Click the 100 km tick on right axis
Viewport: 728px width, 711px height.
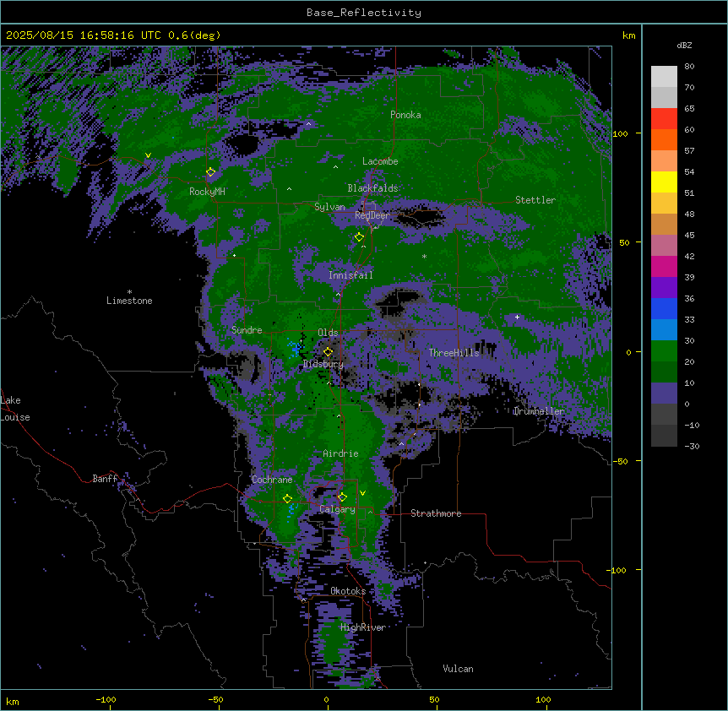(x=620, y=133)
